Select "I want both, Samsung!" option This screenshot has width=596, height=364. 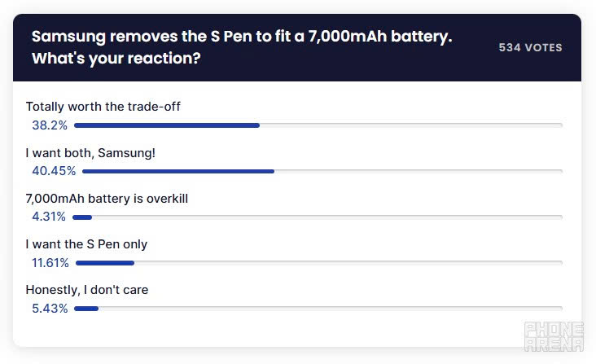click(x=90, y=153)
